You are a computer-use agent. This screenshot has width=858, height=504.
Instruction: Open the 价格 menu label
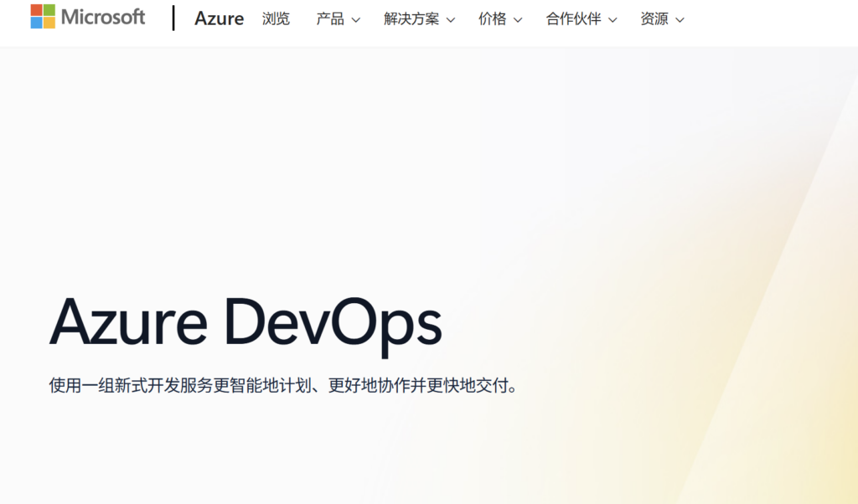tap(493, 19)
